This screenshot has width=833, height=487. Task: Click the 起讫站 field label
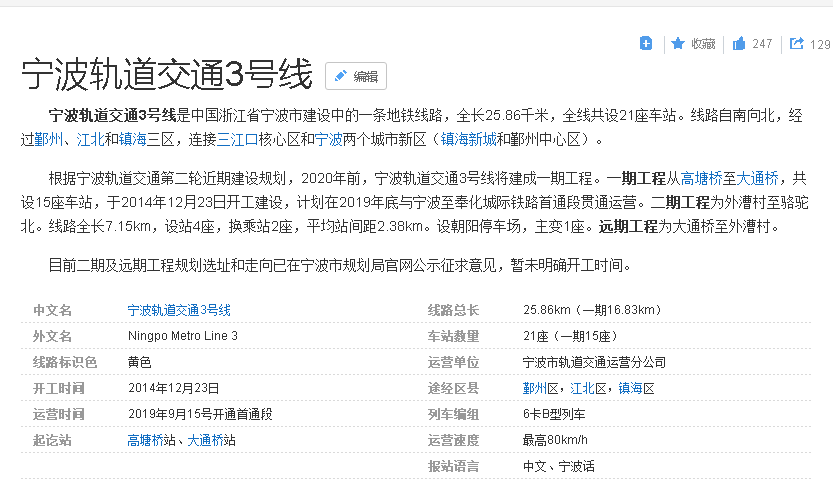(52, 440)
